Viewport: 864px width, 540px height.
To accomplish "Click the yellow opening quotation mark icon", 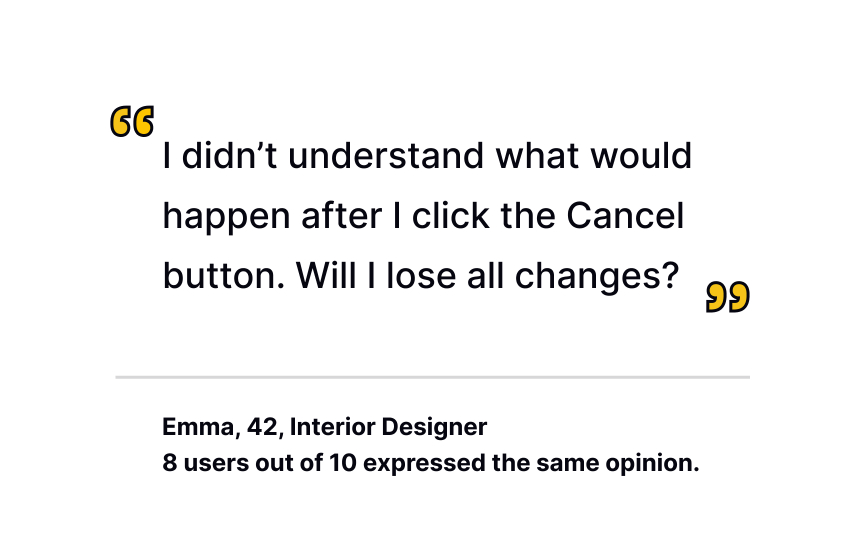I will pos(132,121).
